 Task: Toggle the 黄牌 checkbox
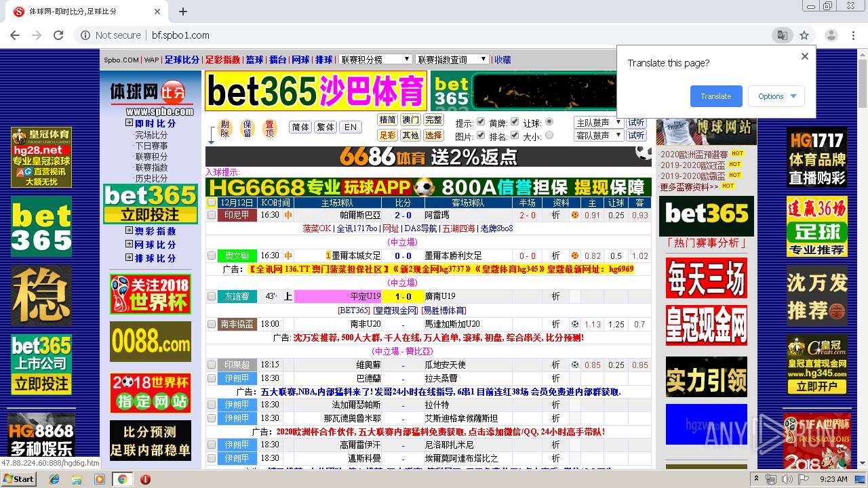pos(515,122)
